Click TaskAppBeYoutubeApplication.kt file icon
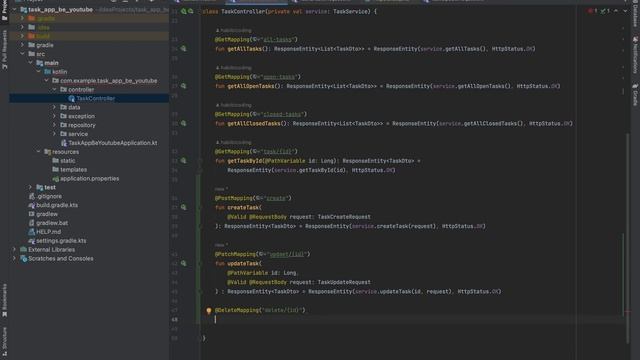Viewport: 640px width, 360px height. coord(64,143)
